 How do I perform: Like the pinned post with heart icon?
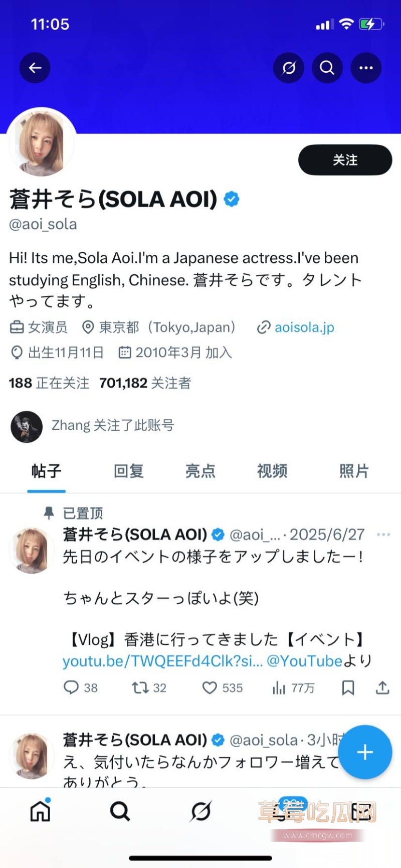coord(210,687)
